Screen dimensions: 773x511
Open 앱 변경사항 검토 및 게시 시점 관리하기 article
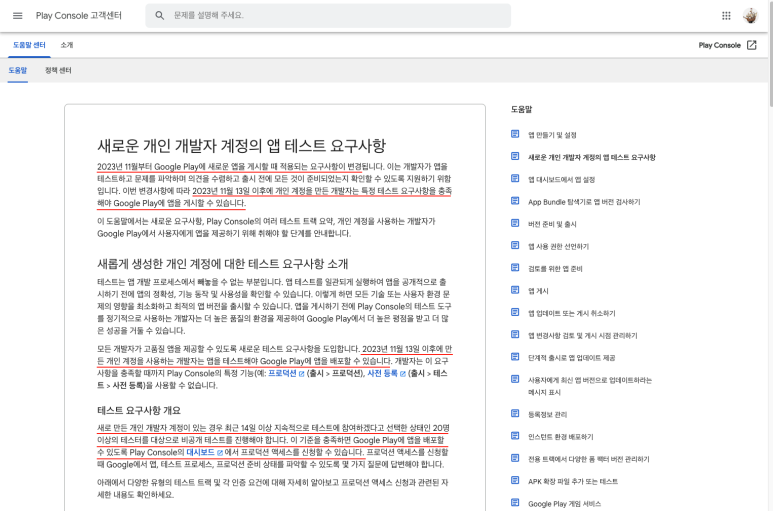click(x=583, y=336)
